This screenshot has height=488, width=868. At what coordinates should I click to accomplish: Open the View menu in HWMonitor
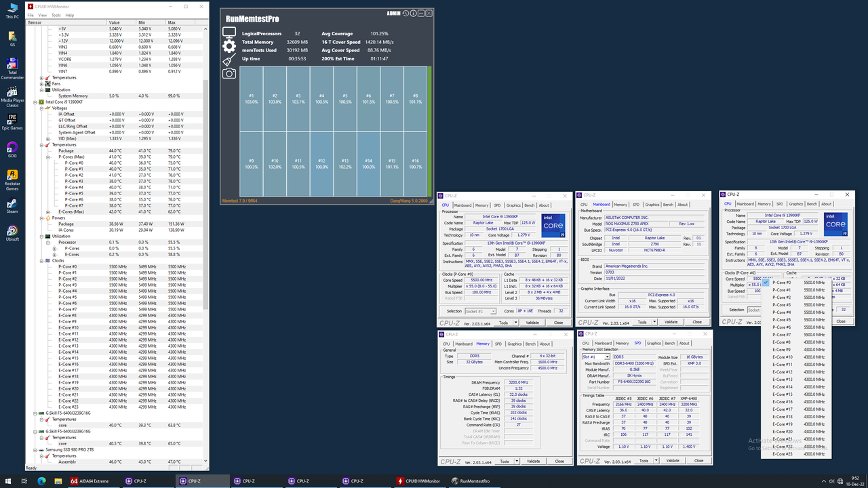[x=43, y=15]
